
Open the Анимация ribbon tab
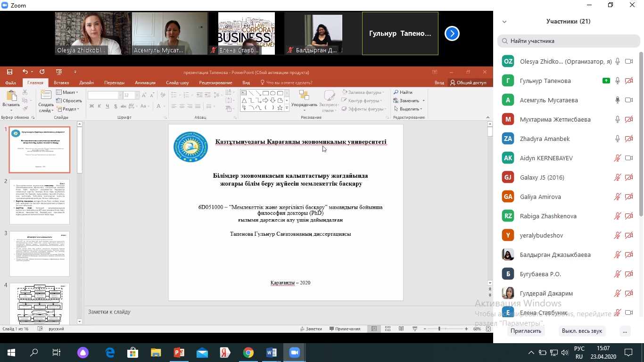[145, 82]
